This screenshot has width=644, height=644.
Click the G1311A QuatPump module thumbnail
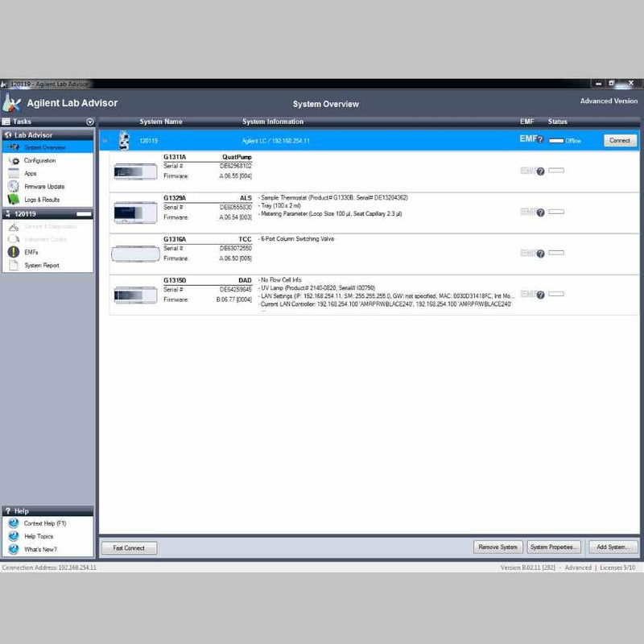135,171
